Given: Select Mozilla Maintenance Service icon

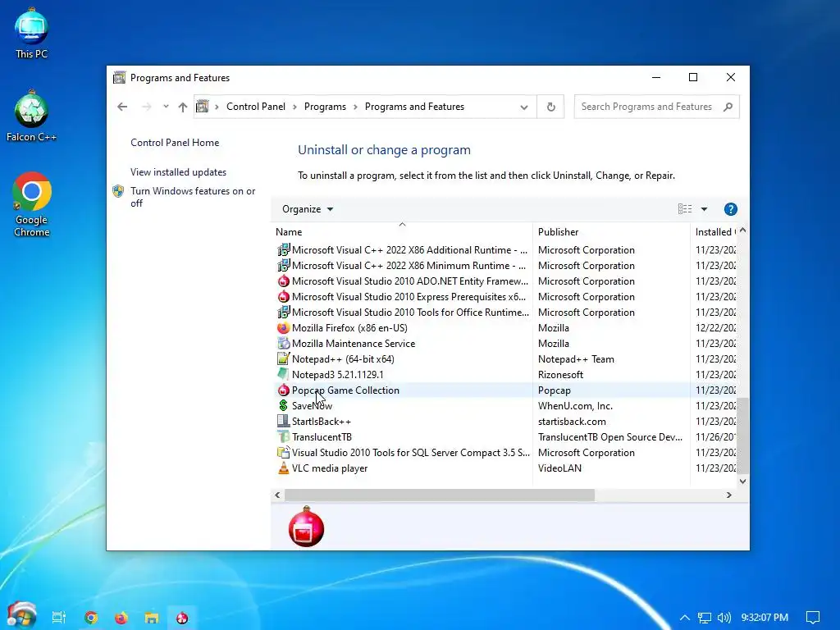Looking at the screenshot, I should [283, 343].
